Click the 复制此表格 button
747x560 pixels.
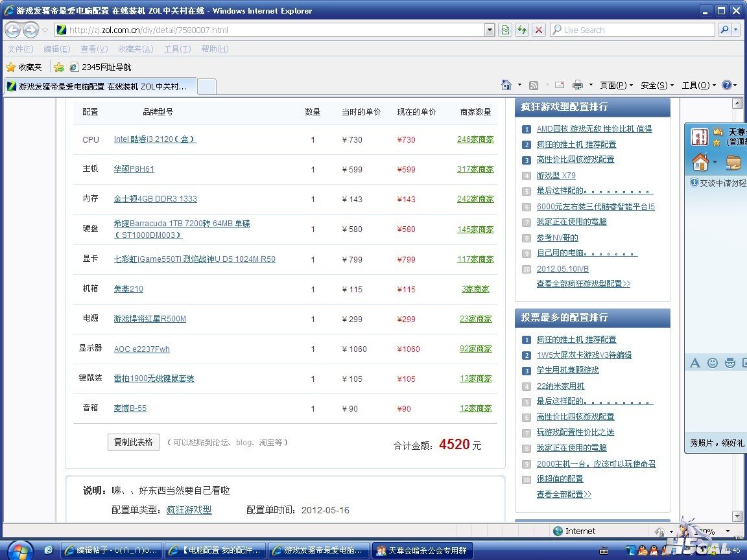[134, 442]
